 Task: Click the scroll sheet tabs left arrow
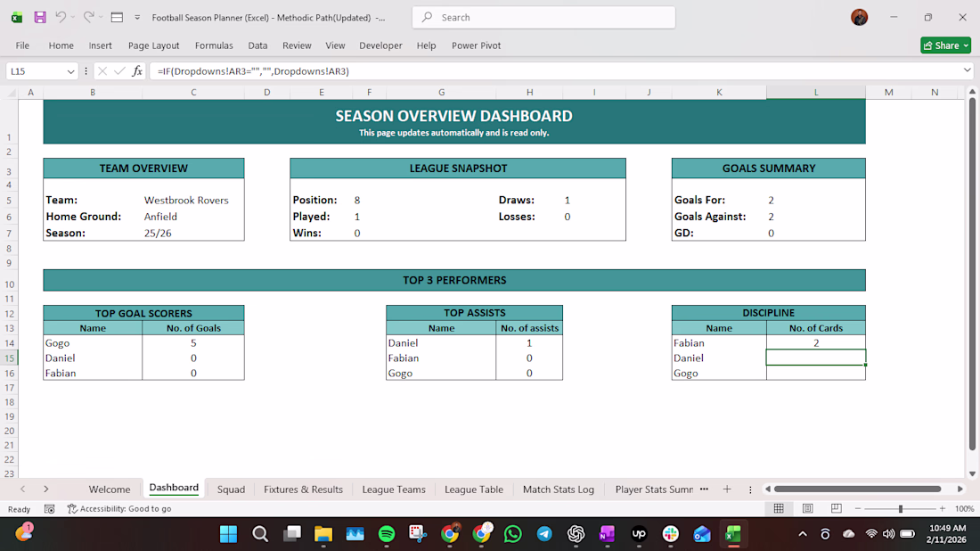coord(22,489)
